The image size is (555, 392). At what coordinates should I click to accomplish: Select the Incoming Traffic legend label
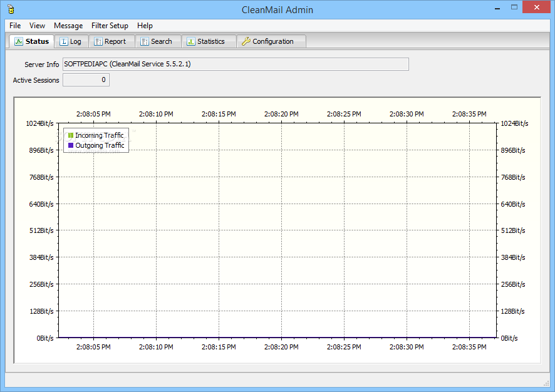(100, 135)
